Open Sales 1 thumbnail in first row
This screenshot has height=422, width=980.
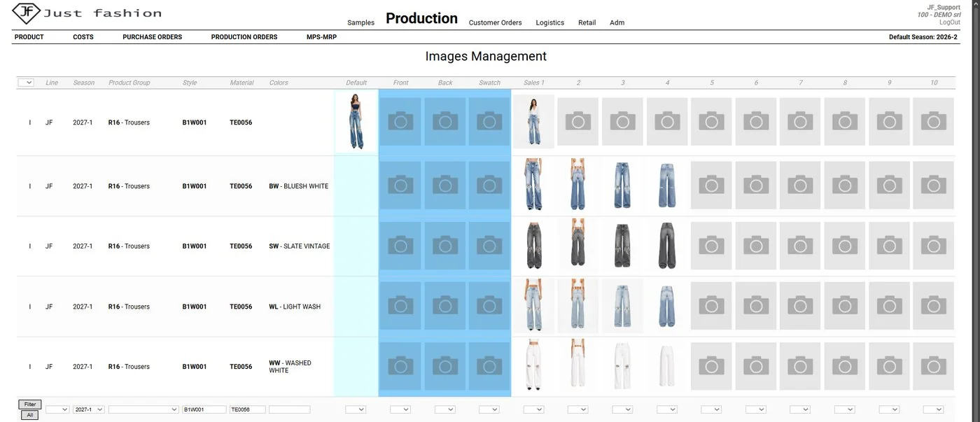[533, 122]
